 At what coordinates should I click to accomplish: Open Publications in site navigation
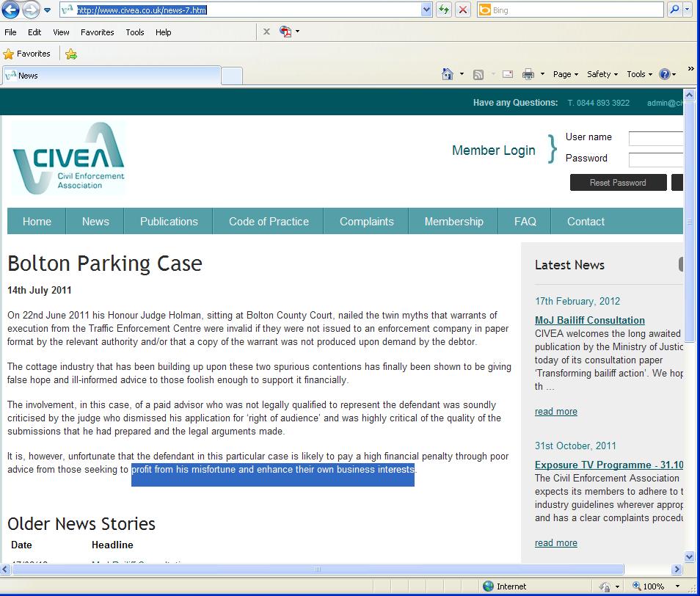tap(169, 222)
